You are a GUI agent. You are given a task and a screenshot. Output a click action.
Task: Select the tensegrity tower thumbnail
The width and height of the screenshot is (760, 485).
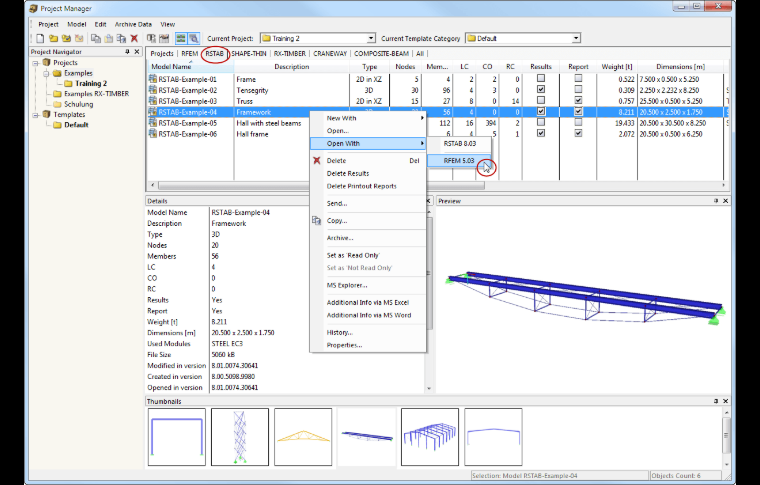click(x=239, y=437)
